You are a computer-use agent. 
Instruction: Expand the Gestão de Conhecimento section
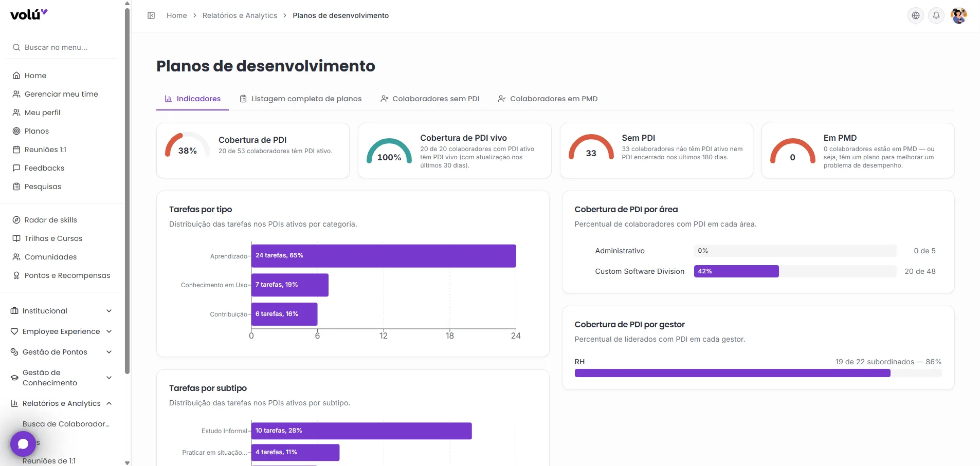tap(61, 378)
